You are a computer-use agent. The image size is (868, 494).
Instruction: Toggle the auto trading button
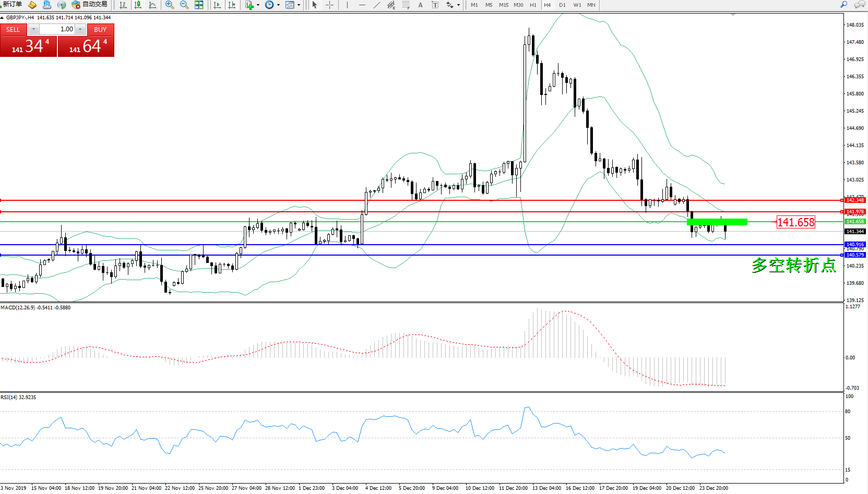[x=90, y=5]
